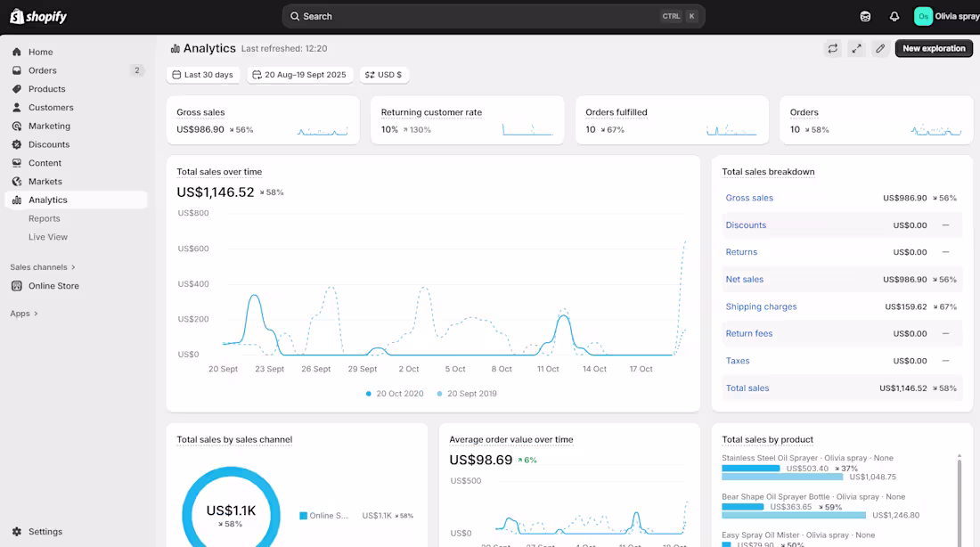Open Reports under Analytics

45,218
